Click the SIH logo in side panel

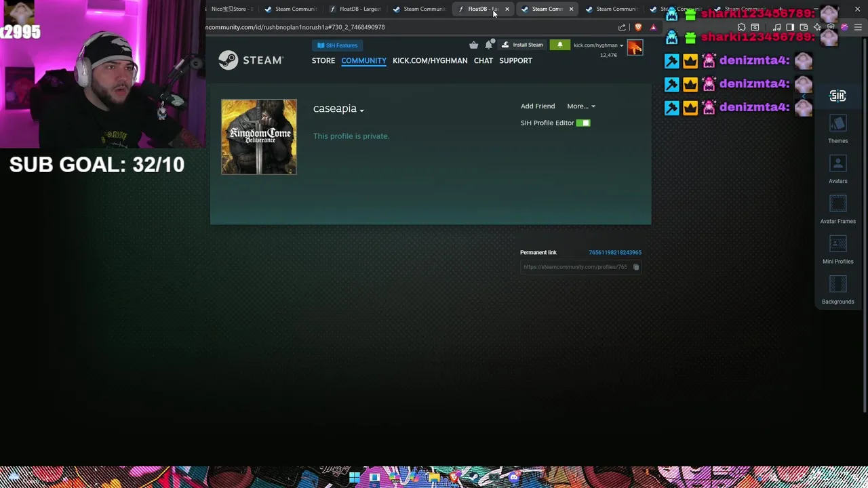click(837, 96)
